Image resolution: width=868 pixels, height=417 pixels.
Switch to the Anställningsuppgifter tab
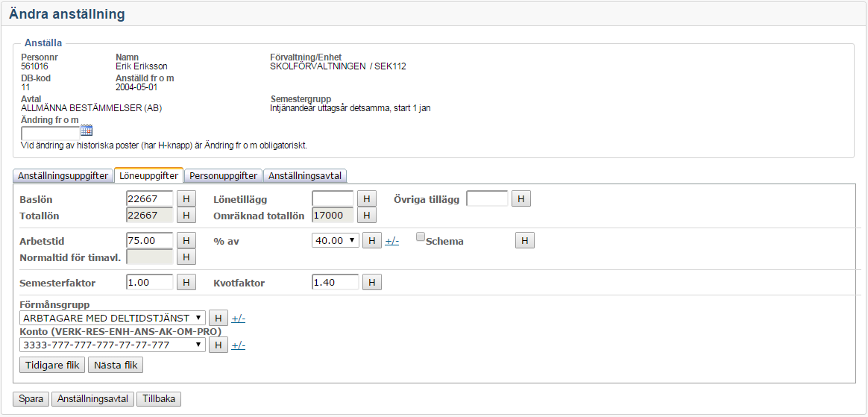[63, 176]
